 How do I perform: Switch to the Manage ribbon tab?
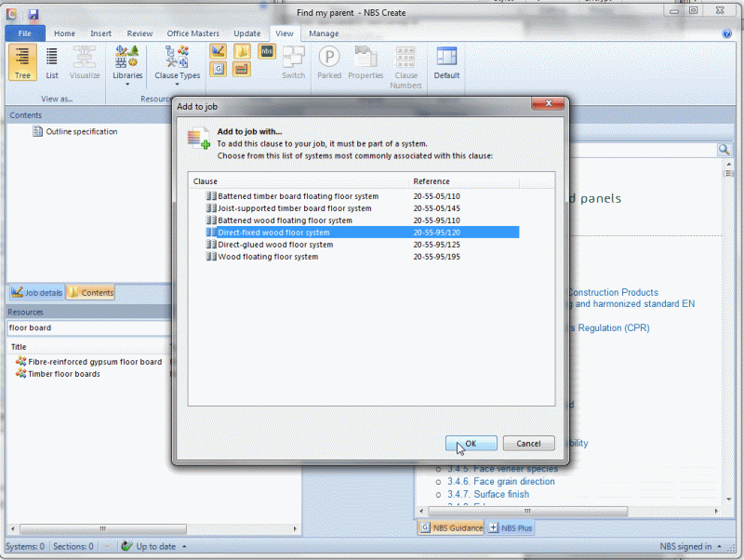coord(324,33)
